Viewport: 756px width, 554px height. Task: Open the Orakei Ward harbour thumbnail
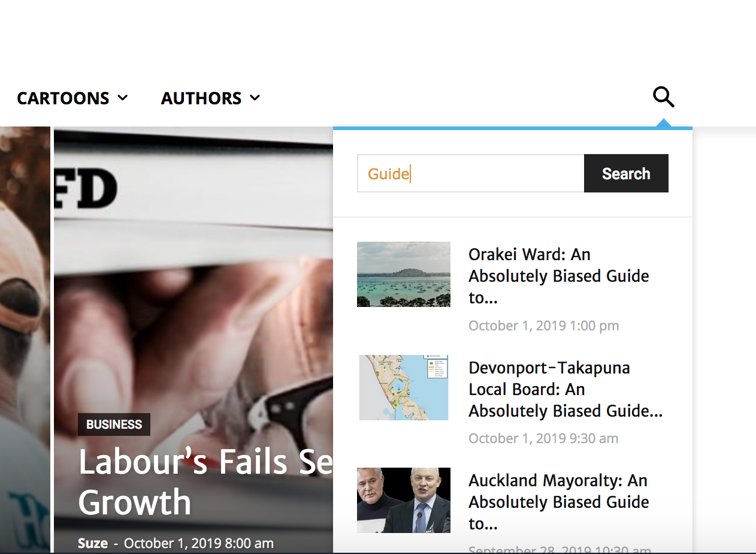tap(404, 274)
